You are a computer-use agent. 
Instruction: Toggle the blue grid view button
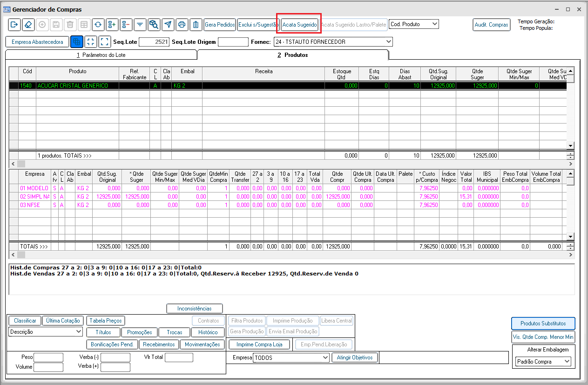[x=77, y=41]
